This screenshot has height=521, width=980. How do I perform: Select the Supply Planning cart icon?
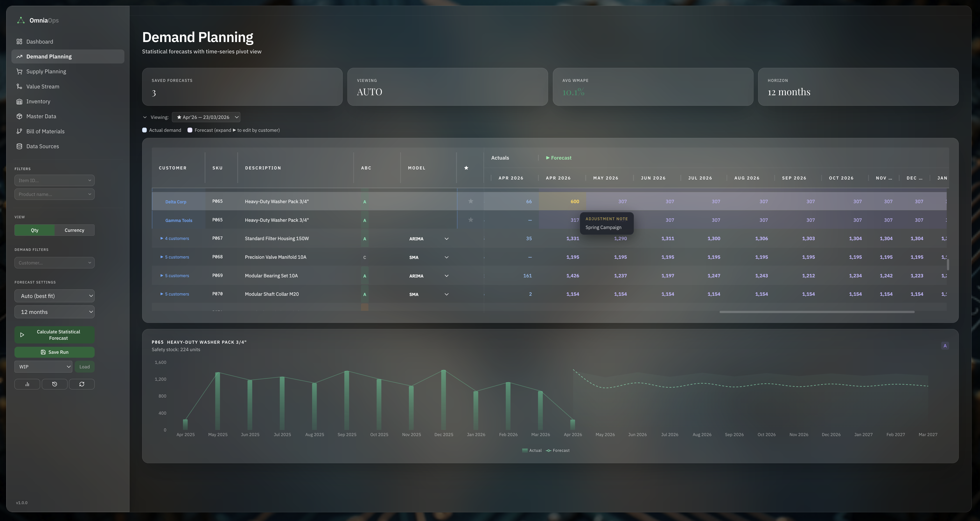point(20,71)
